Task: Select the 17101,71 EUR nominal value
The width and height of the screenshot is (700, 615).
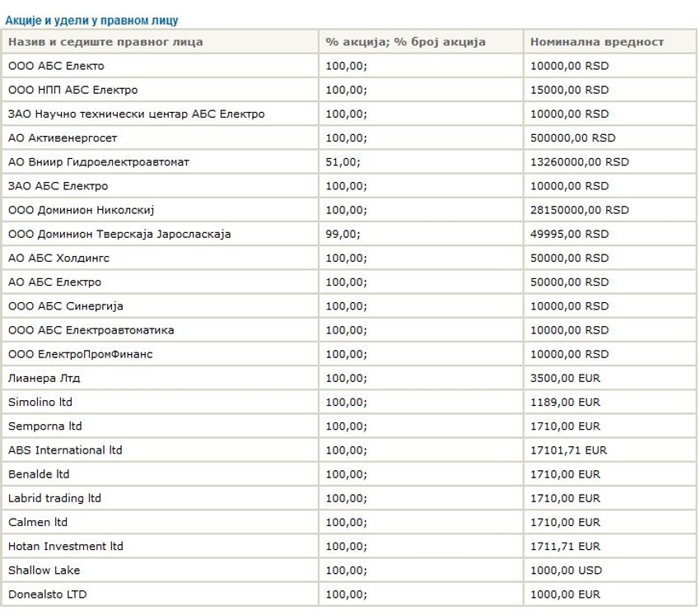Action: [x=568, y=450]
